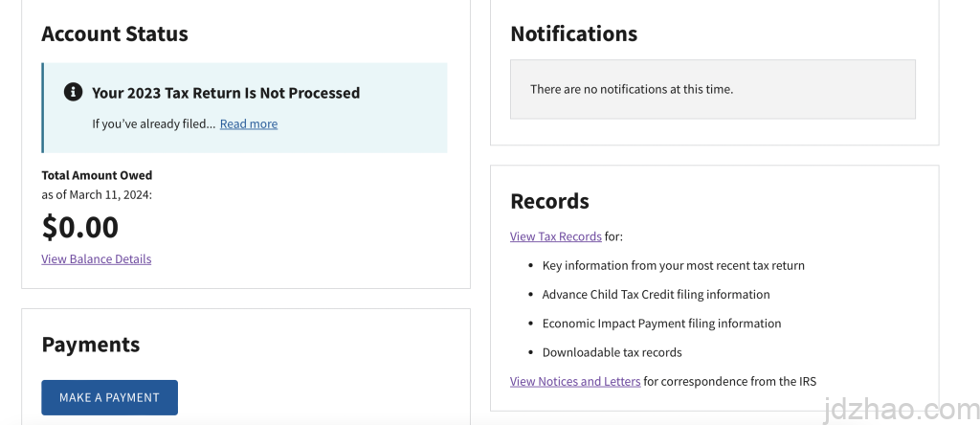The height and width of the screenshot is (425, 980).
Task: Click the Economic Impact Payment bullet
Action: tap(661, 324)
